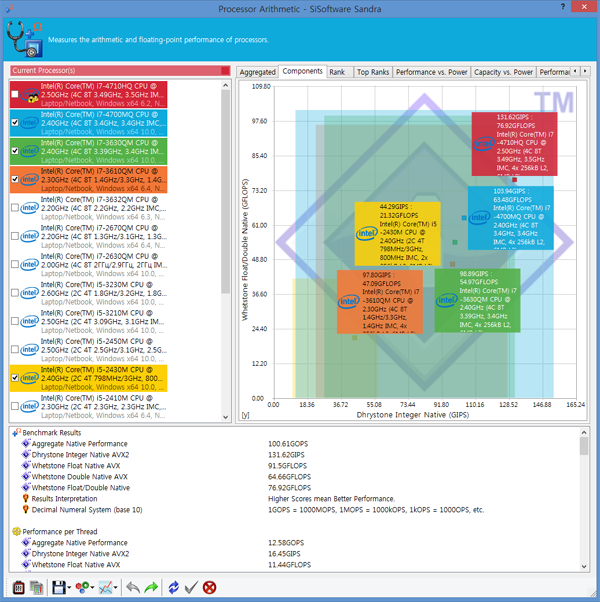Open dropdown beside line chart icon
Image resolution: width=600 pixels, height=602 pixels.
click(115, 587)
